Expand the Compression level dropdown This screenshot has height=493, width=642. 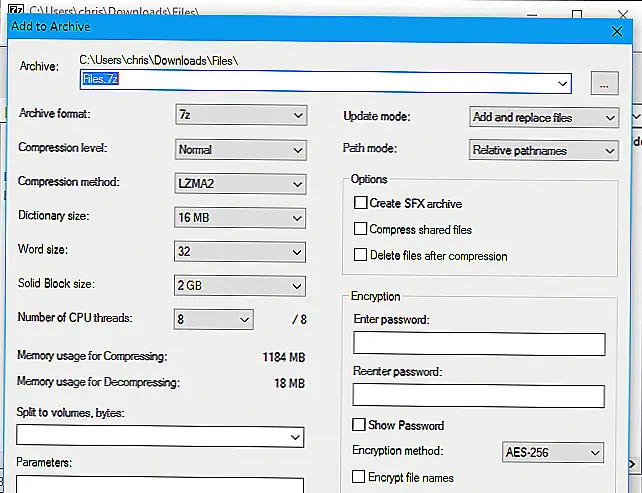(x=240, y=150)
